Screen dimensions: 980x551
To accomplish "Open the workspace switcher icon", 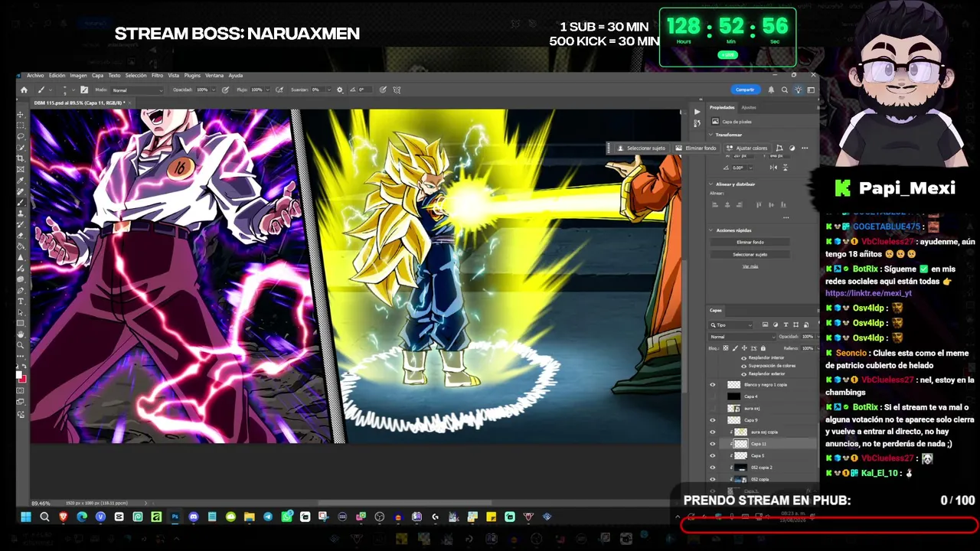I will 811,90.
